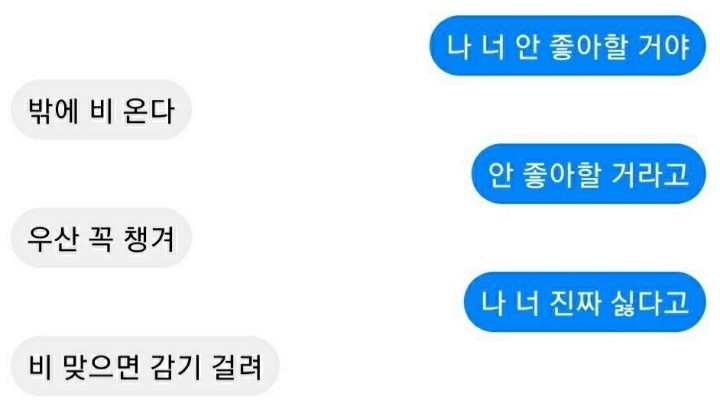Click the word '챙겨' in gray bubble
This screenshot has width=720, height=412.
(x=149, y=239)
